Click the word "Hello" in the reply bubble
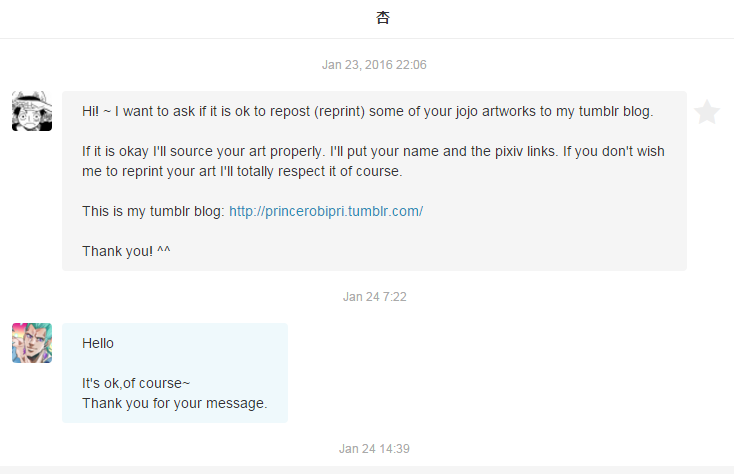The image size is (734, 474). [98, 343]
